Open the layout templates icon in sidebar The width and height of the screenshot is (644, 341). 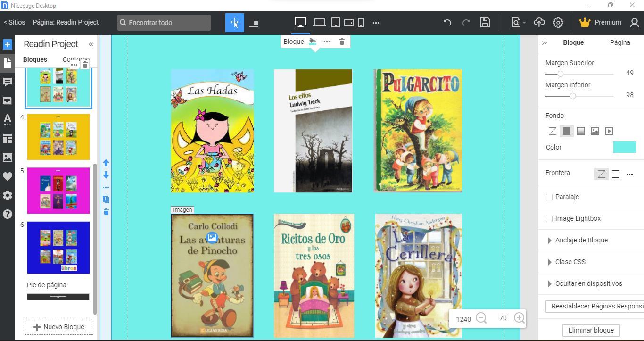[x=8, y=139]
